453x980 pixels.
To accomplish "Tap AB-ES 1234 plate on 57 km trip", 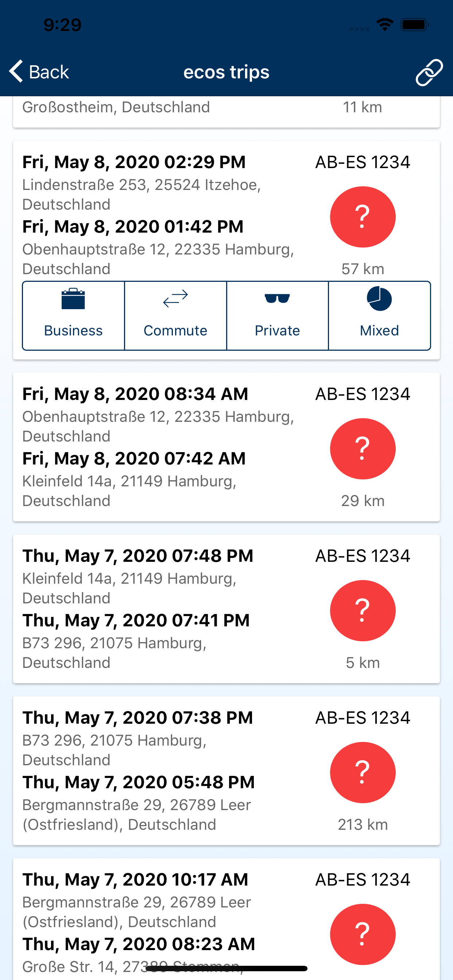I will click(x=363, y=162).
